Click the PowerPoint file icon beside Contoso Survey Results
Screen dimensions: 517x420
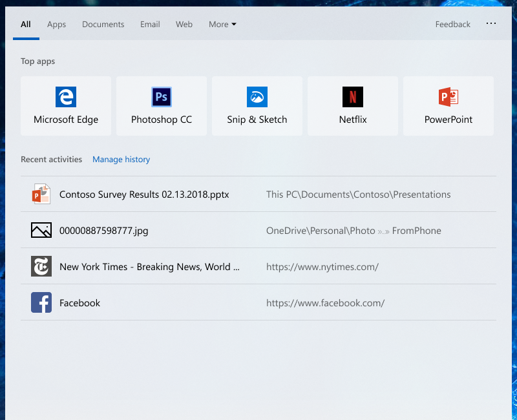[x=41, y=194]
